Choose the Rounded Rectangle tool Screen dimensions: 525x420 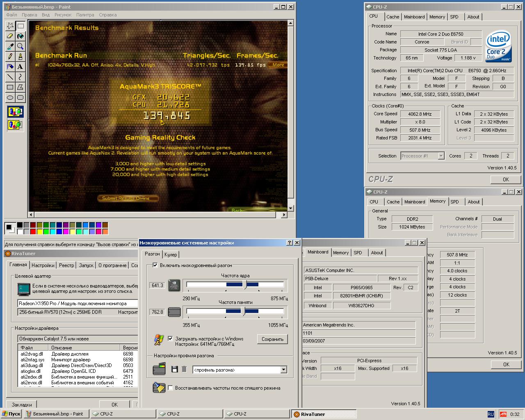21,97
